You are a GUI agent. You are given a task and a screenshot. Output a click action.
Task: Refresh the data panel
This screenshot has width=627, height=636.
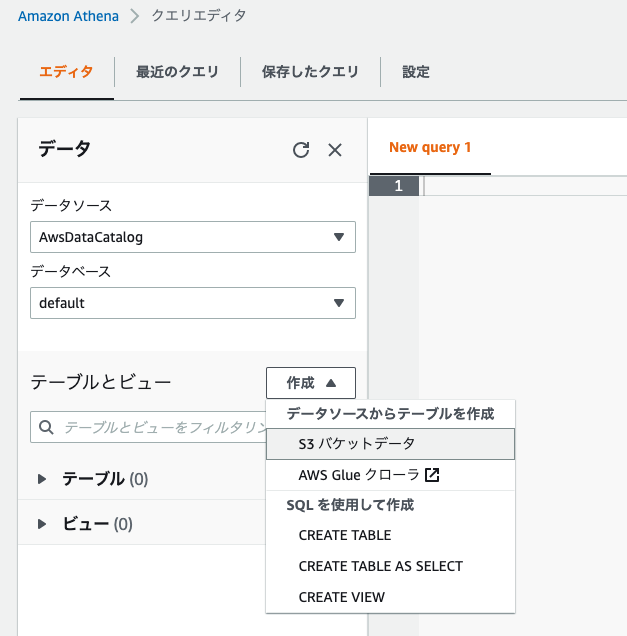(301, 150)
